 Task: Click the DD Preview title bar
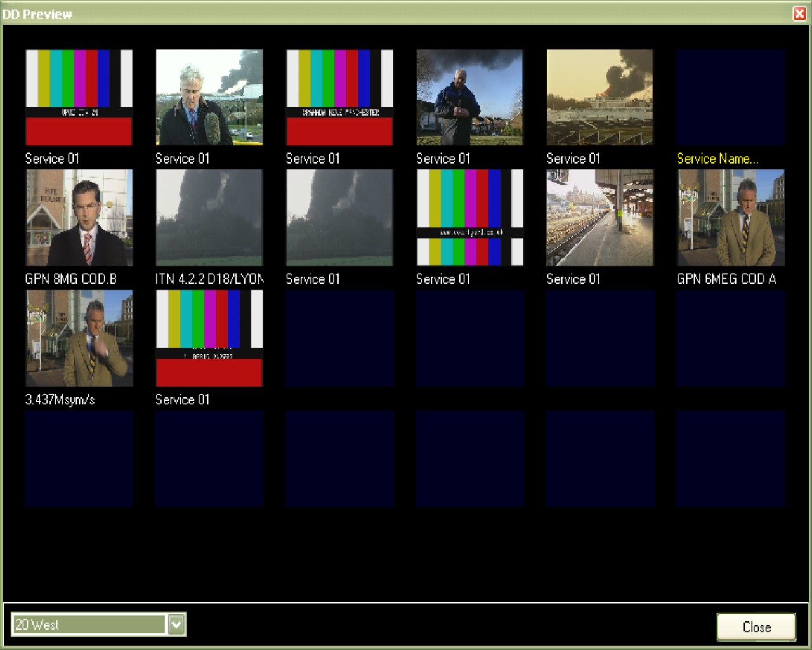pyautogui.click(x=381, y=13)
